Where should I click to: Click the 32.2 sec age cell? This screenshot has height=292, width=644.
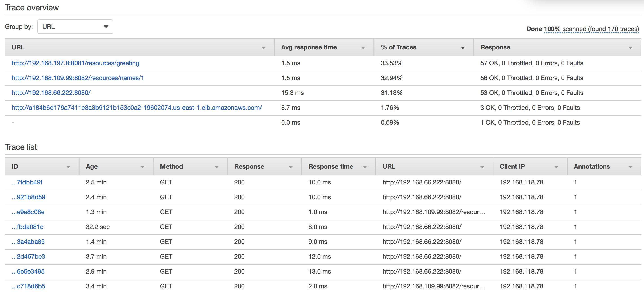tap(98, 227)
